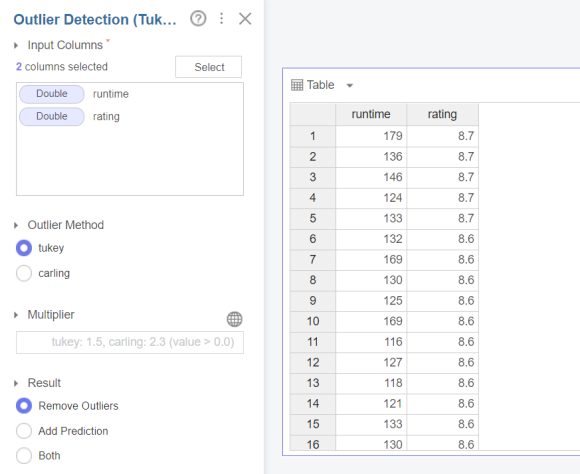The height and width of the screenshot is (474, 580).
Task: Click the Select columns button
Action: [209, 67]
